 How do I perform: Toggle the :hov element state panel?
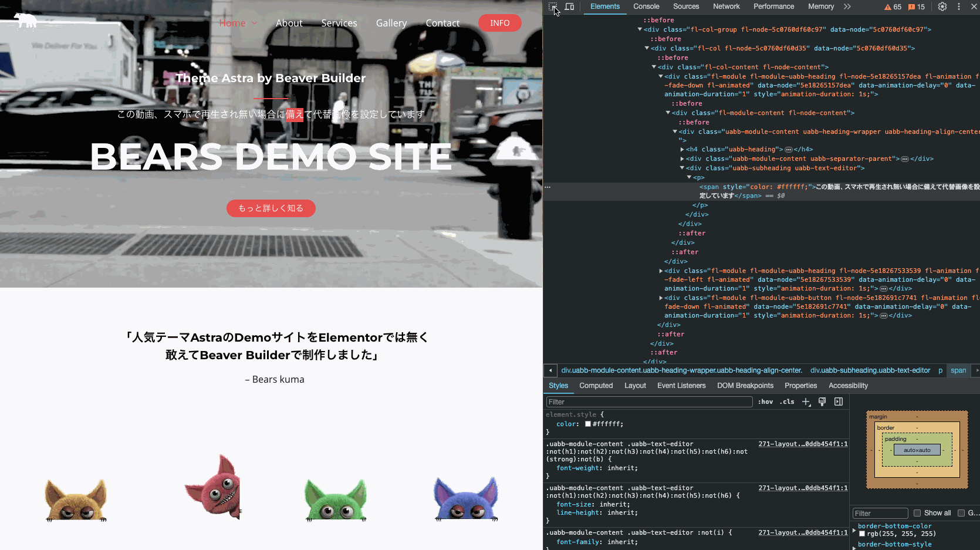(x=765, y=402)
